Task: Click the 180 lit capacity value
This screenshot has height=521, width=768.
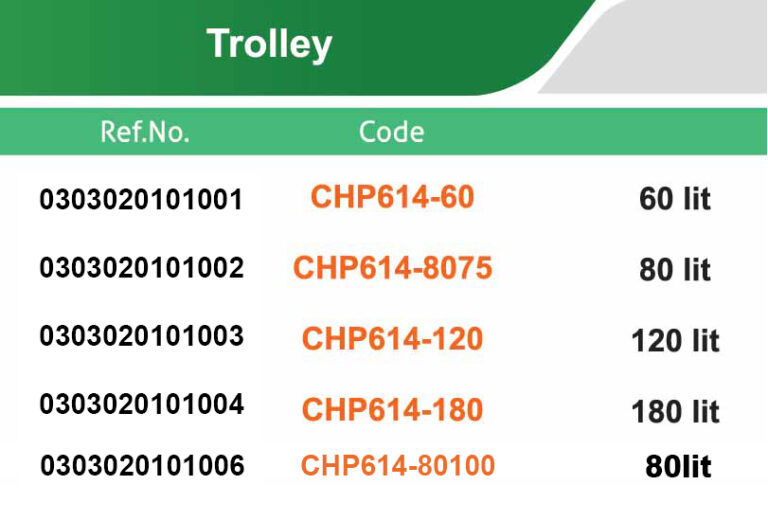Action: 675,411
